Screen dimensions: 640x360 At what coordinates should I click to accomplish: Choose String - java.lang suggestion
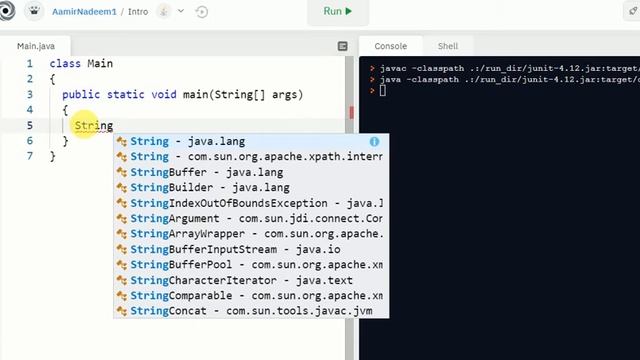(x=251, y=142)
